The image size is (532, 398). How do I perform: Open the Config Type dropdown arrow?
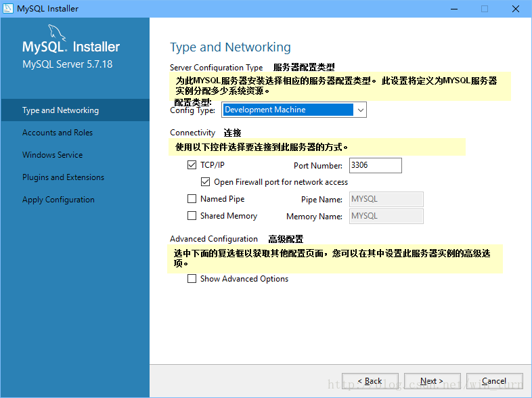point(360,110)
